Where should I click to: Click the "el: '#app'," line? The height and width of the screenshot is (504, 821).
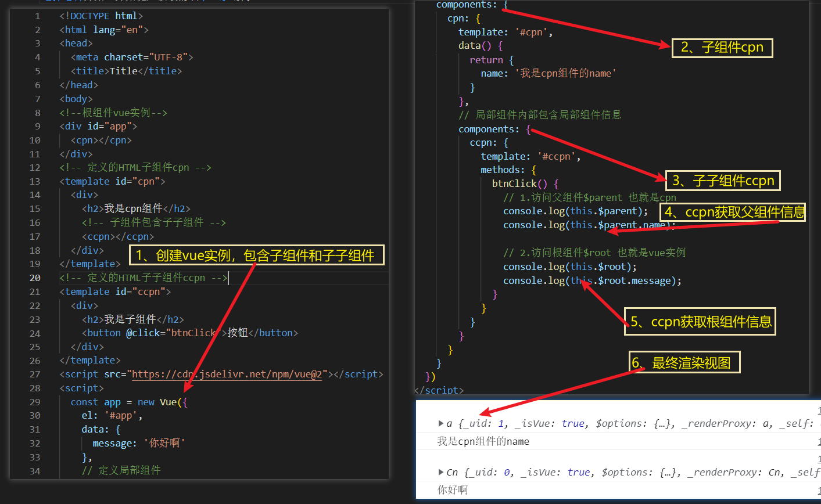coord(112,416)
